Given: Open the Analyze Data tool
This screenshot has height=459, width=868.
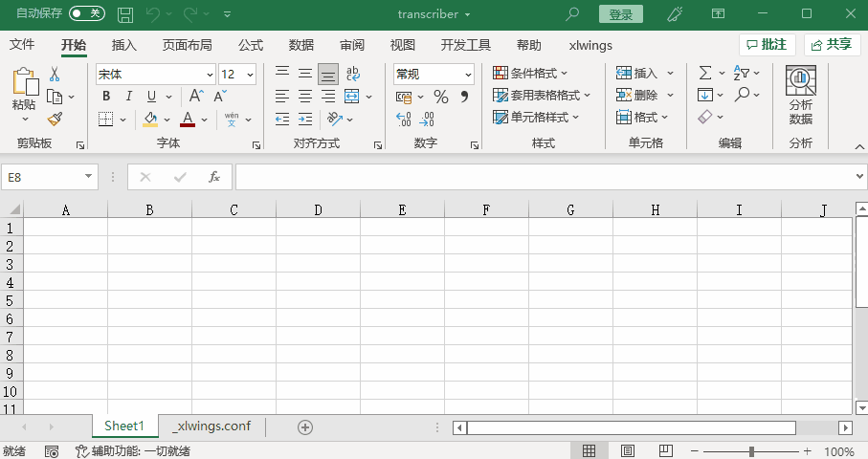Looking at the screenshot, I should pos(800,96).
